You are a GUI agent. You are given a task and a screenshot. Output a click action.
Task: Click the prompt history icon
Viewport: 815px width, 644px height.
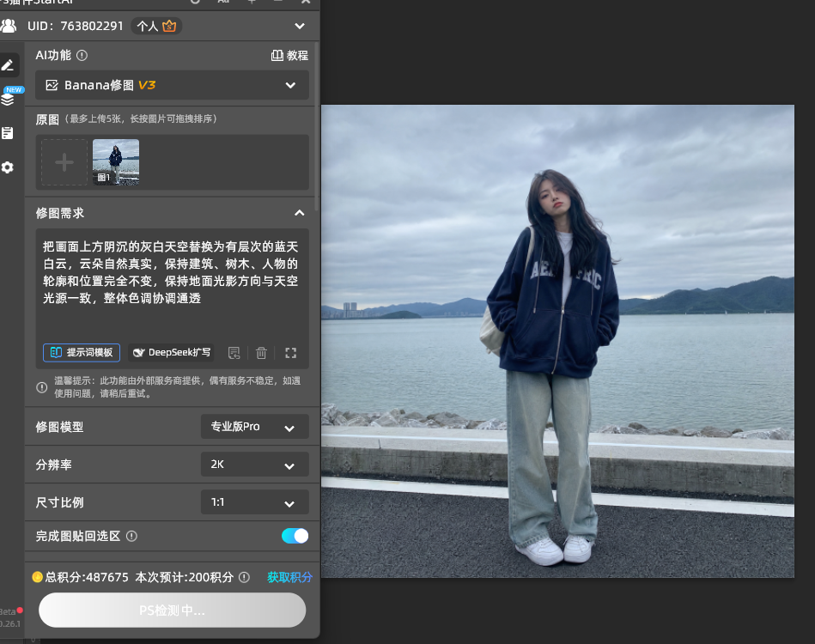pos(234,353)
